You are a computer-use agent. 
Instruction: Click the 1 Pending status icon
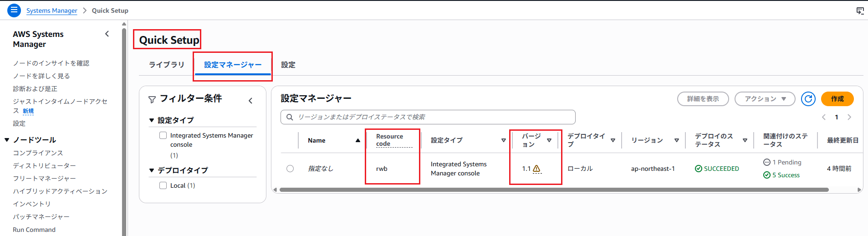click(767, 162)
